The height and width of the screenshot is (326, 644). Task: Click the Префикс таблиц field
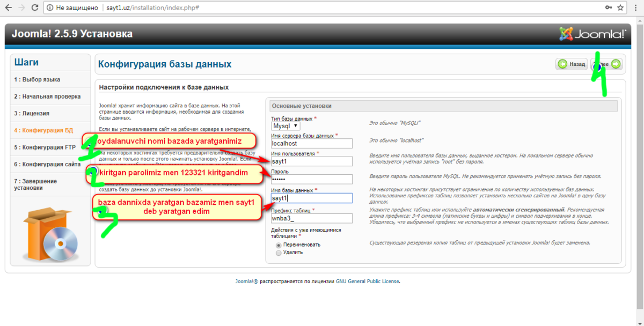[x=311, y=218]
